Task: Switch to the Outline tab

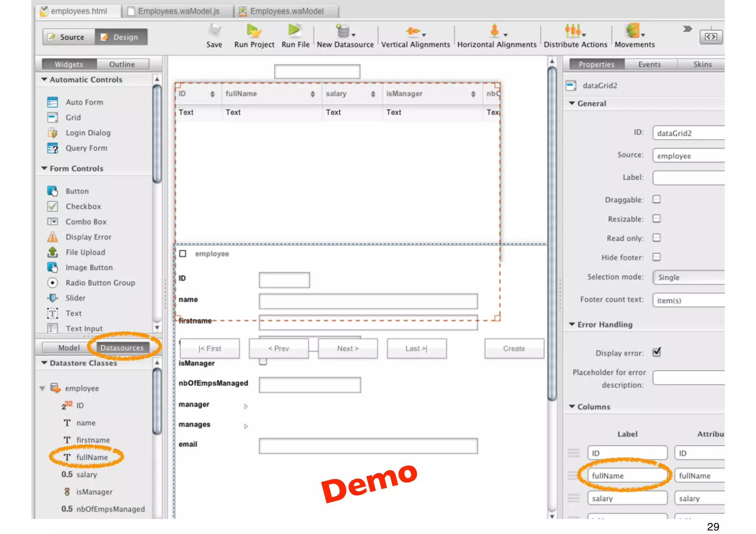Action: pyautogui.click(x=122, y=64)
